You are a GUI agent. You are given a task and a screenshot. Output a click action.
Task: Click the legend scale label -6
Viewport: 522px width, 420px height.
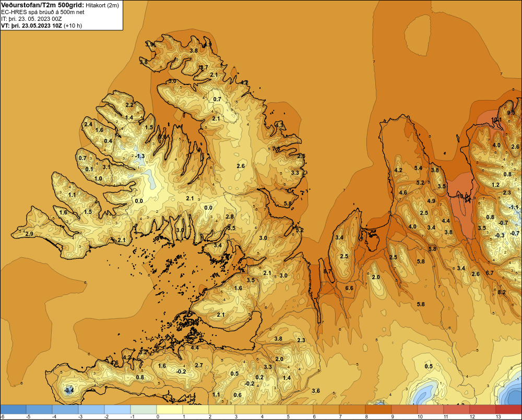[x=2, y=417]
